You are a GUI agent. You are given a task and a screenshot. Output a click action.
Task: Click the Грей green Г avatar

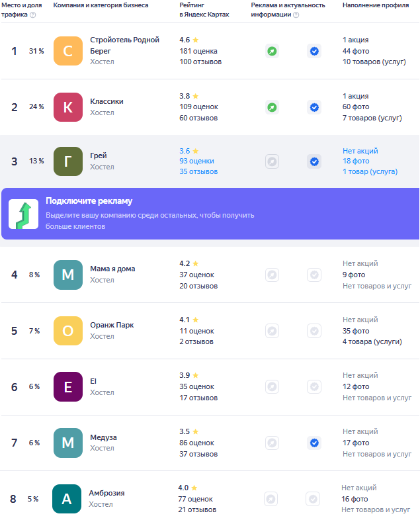[x=68, y=161]
